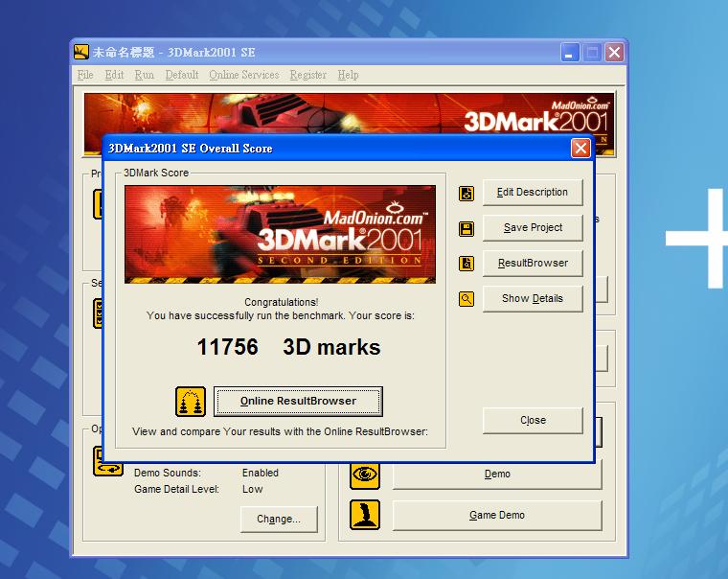Click the 3DMark app icon in title bar
This screenshot has width=728, height=579.
coord(82,53)
